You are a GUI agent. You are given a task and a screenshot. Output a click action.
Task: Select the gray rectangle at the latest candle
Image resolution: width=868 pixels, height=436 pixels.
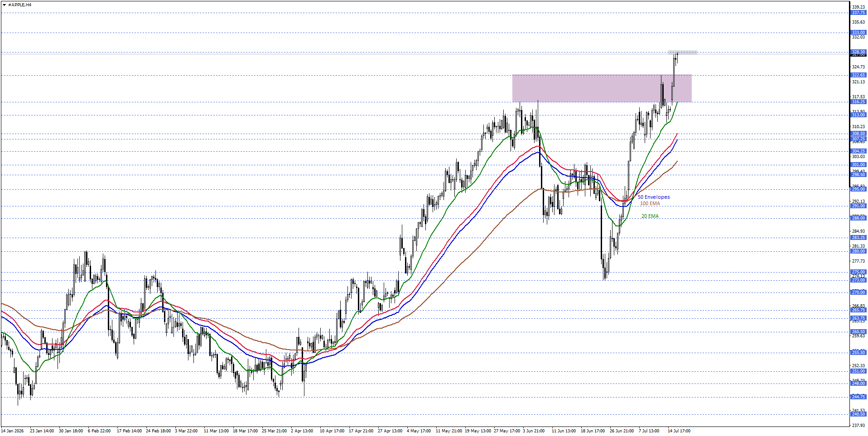click(682, 53)
